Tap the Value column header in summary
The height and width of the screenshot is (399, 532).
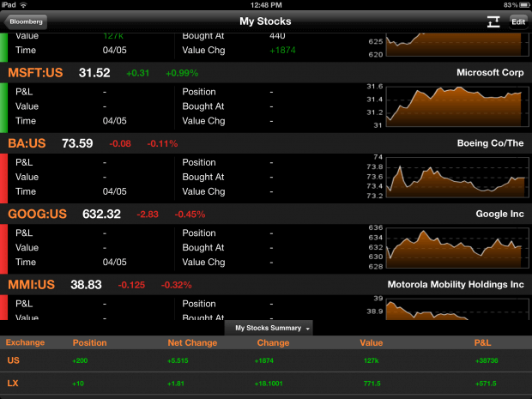(x=372, y=342)
